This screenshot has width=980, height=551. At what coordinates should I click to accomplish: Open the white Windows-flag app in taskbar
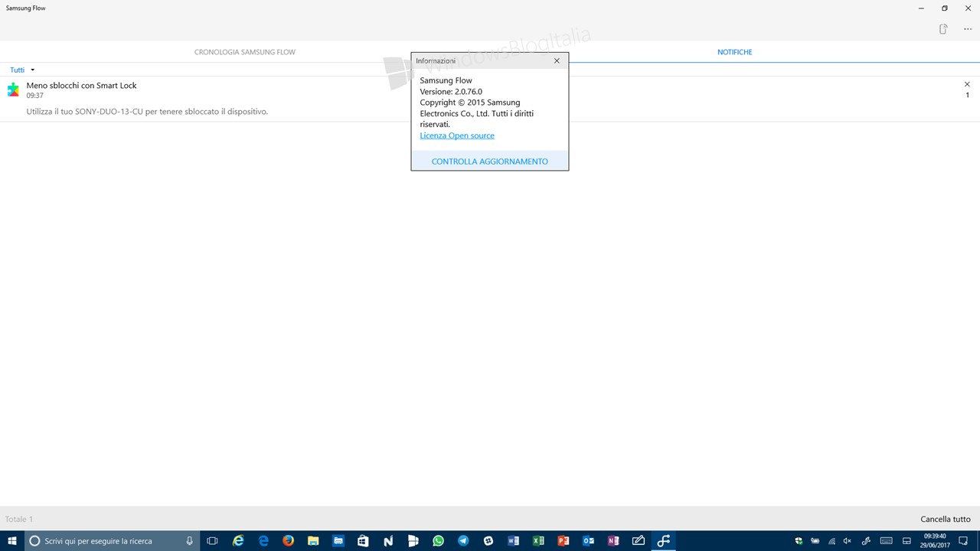pyautogui.click(x=413, y=541)
